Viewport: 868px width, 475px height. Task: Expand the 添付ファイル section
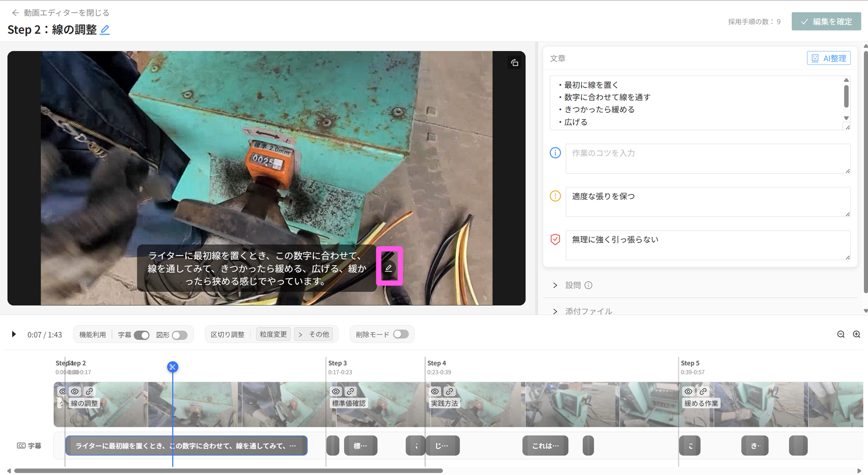[555, 311]
